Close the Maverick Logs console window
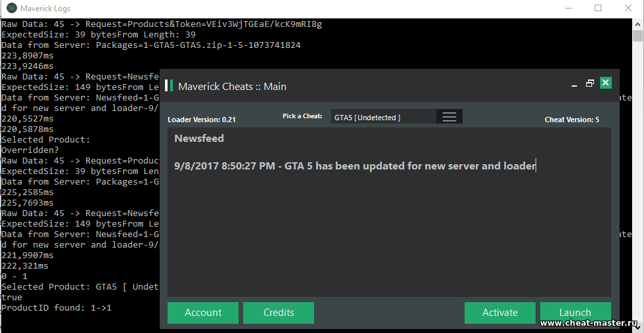This screenshot has height=333, width=644. [x=628, y=9]
